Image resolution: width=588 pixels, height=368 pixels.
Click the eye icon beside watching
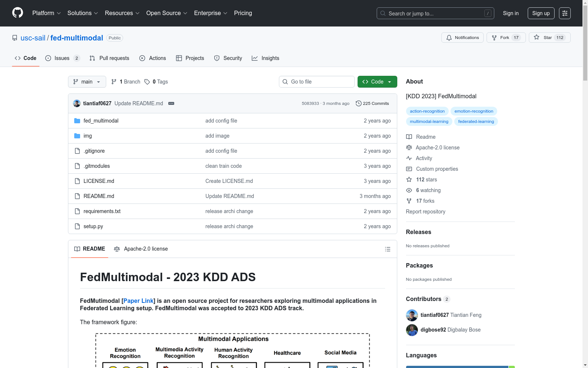tap(409, 190)
